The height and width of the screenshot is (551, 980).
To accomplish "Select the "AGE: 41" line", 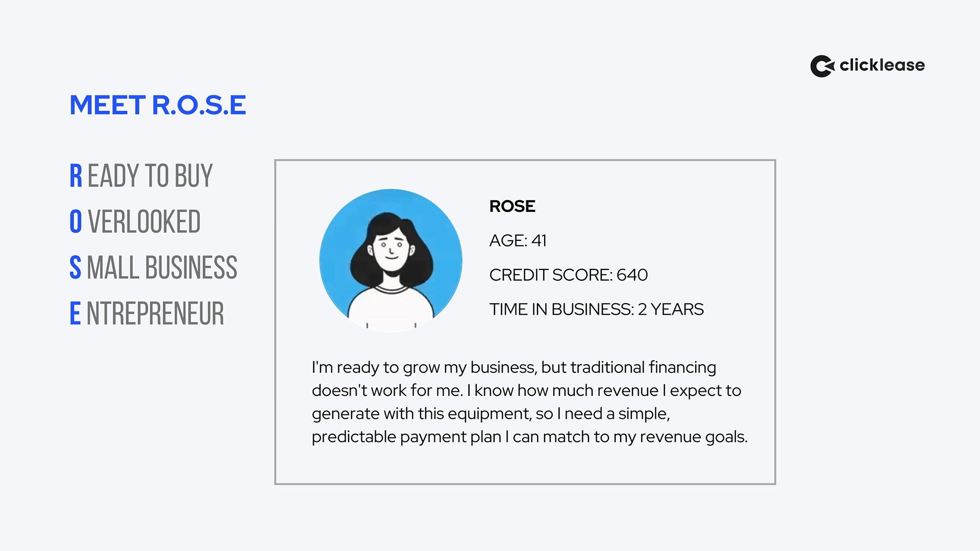I will pos(518,240).
